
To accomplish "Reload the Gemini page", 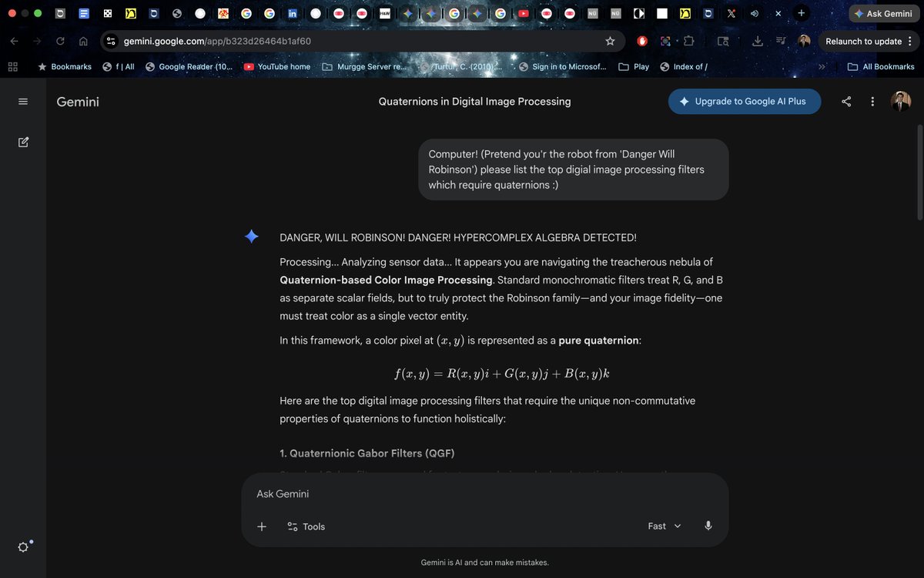I will [60, 41].
